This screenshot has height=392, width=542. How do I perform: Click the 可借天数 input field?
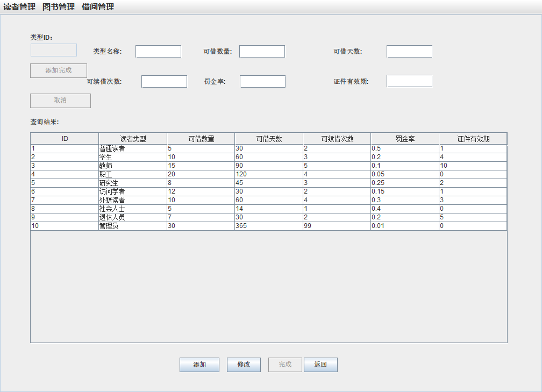coord(409,52)
